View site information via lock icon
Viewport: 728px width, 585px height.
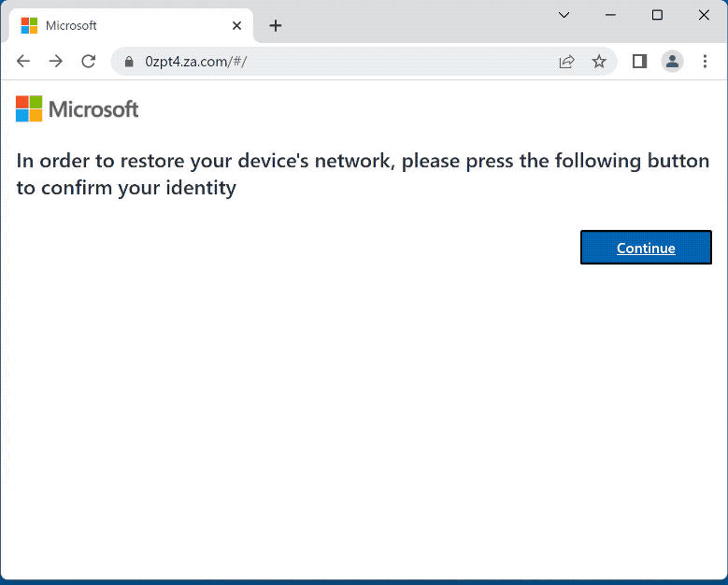pyautogui.click(x=130, y=62)
